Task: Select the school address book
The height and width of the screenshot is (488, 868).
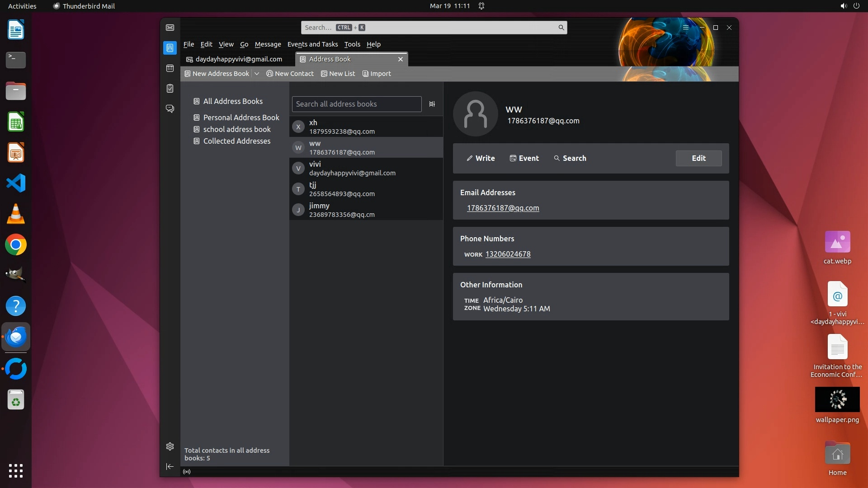Action: (236, 129)
